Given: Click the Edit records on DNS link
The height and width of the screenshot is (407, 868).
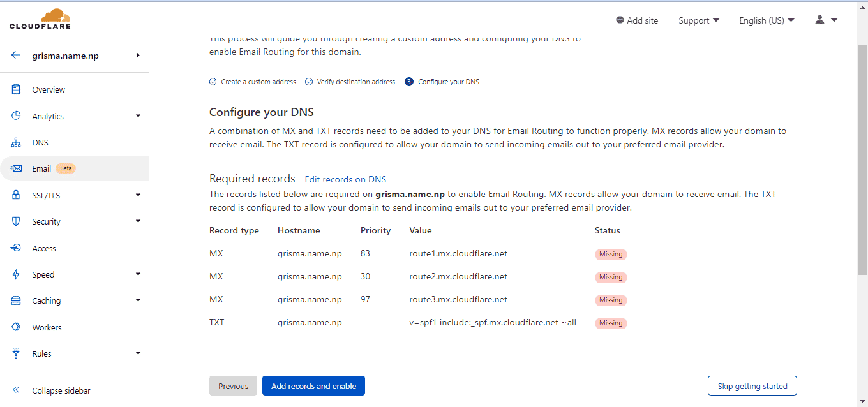Looking at the screenshot, I should pyautogui.click(x=345, y=179).
